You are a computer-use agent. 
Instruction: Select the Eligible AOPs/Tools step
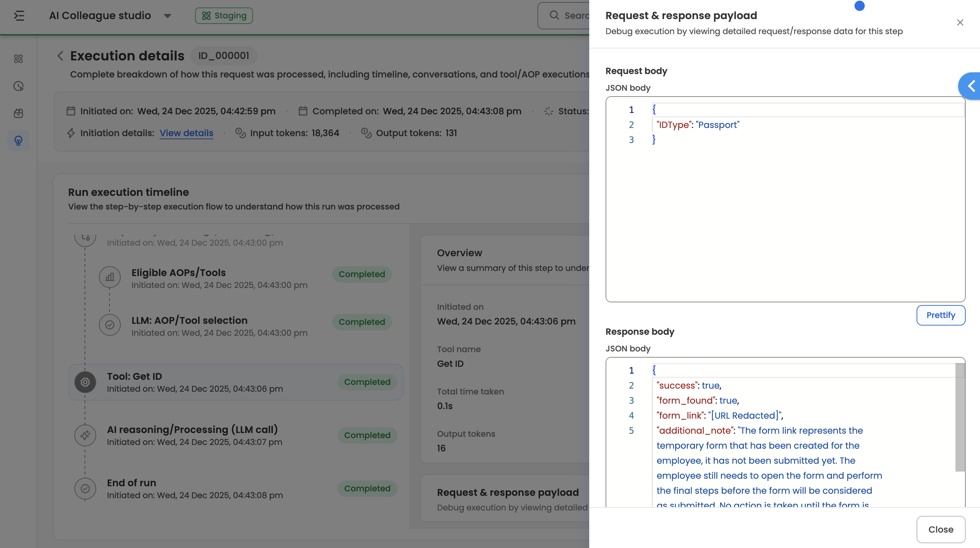(x=246, y=278)
